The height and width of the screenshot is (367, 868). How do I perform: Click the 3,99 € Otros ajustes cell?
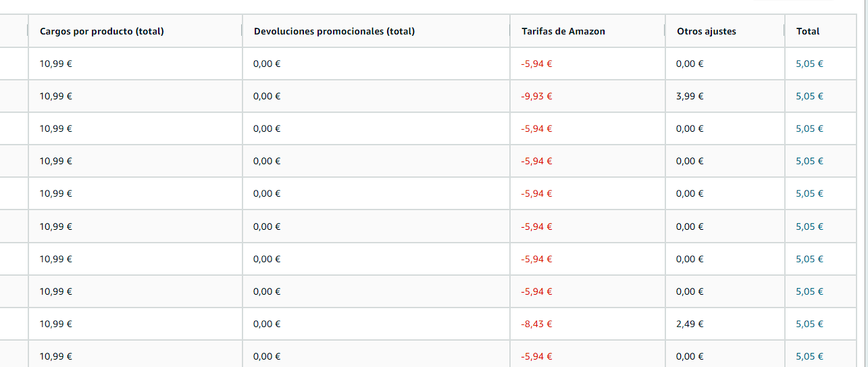(x=690, y=96)
